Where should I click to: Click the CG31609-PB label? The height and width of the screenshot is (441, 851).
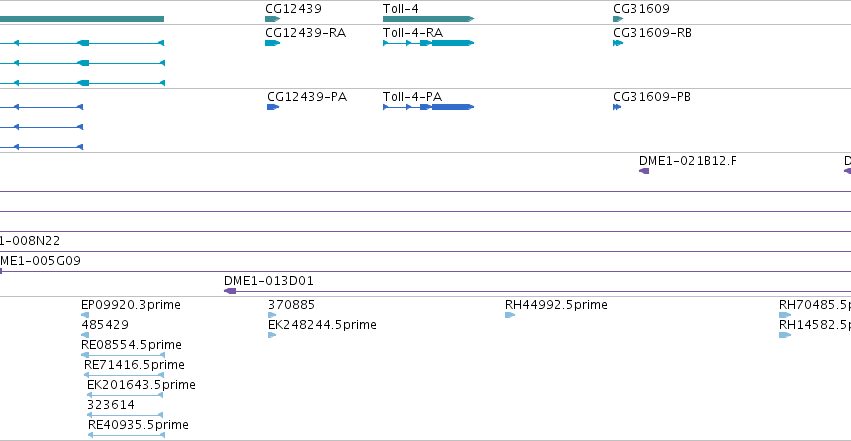[x=652, y=97]
